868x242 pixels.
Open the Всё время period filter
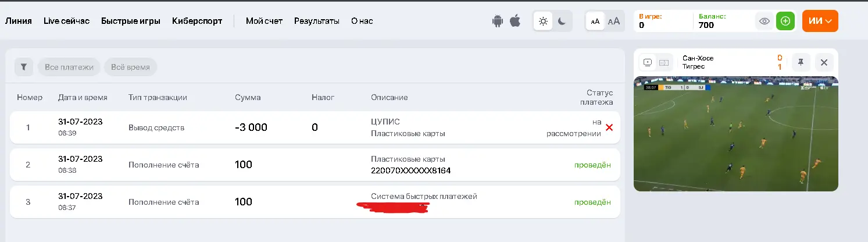(x=130, y=67)
